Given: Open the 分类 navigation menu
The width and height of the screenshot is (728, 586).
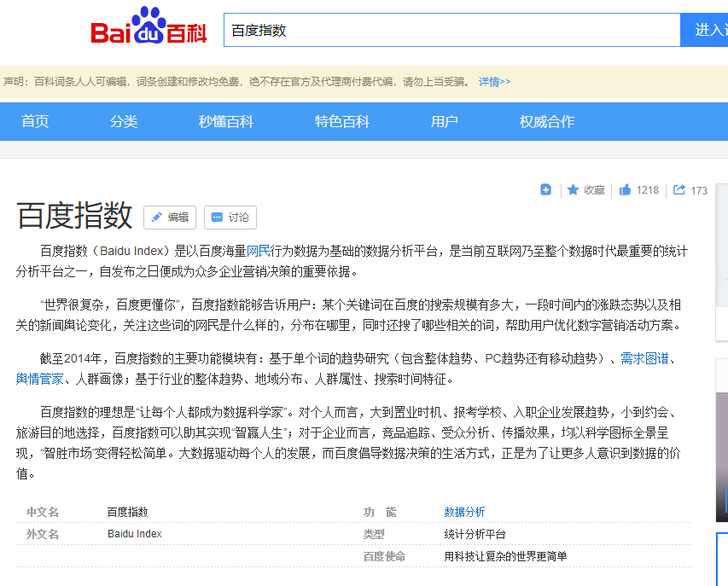Looking at the screenshot, I should click(x=124, y=122).
